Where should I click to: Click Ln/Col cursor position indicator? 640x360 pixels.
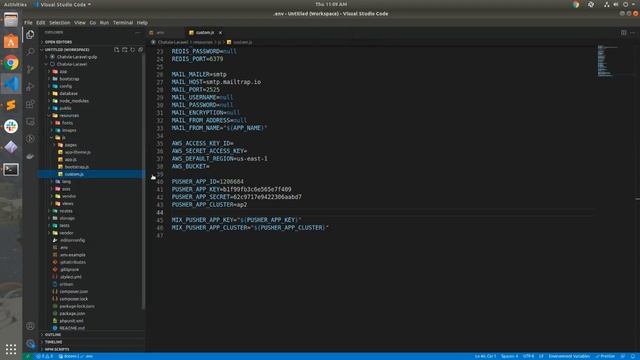click(485, 356)
